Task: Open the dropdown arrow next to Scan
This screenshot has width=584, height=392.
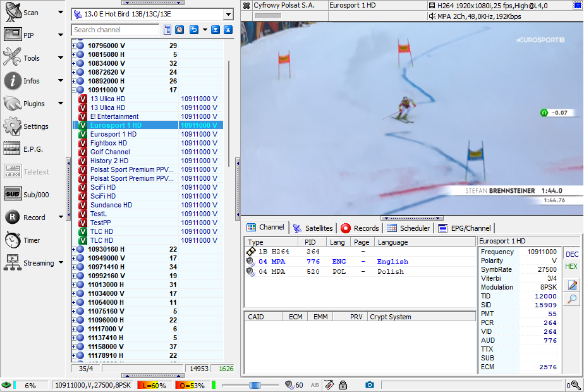Action: click(x=61, y=12)
